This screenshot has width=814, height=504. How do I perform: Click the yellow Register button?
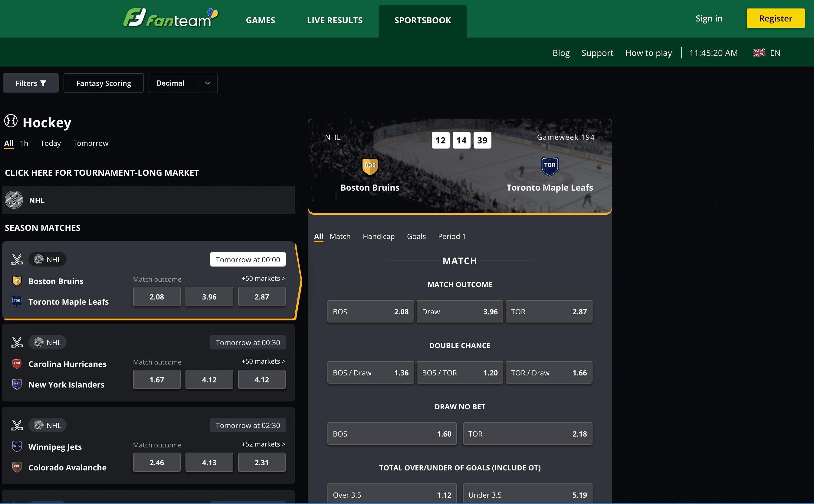pyautogui.click(x=776, y=18)
